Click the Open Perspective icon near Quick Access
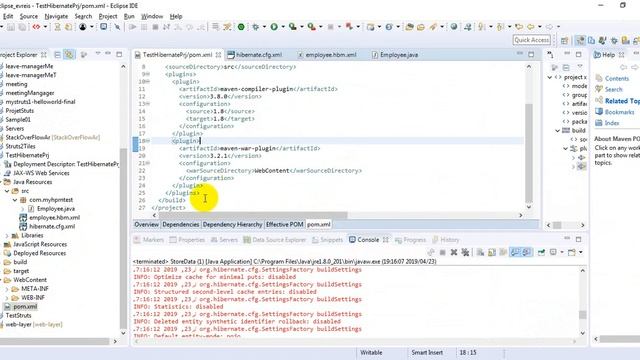640x360 pixels. pyautogui.click(x=564, y=40)
